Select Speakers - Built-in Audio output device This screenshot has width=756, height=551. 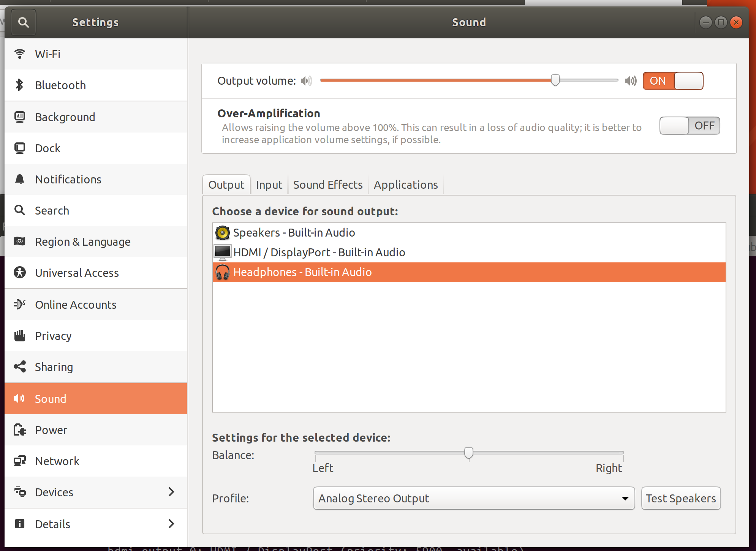pyautogui.click(x=294, y=232)
